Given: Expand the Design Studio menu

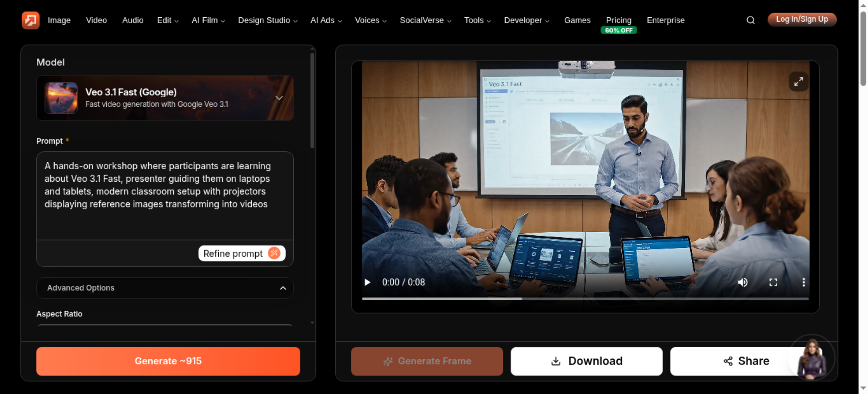Looking at the screenshot, I should tap(267, 20).
